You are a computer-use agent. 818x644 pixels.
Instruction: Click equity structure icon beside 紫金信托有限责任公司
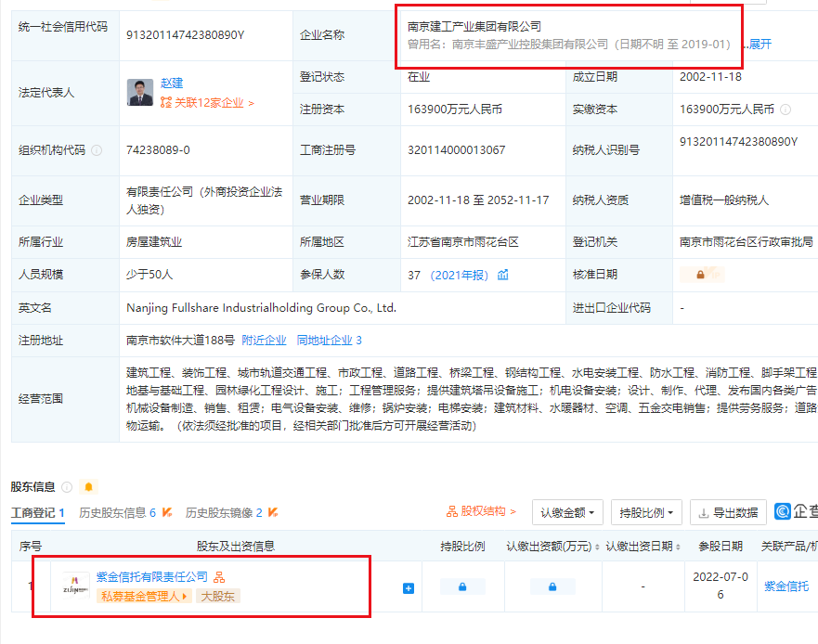point(219,577)
